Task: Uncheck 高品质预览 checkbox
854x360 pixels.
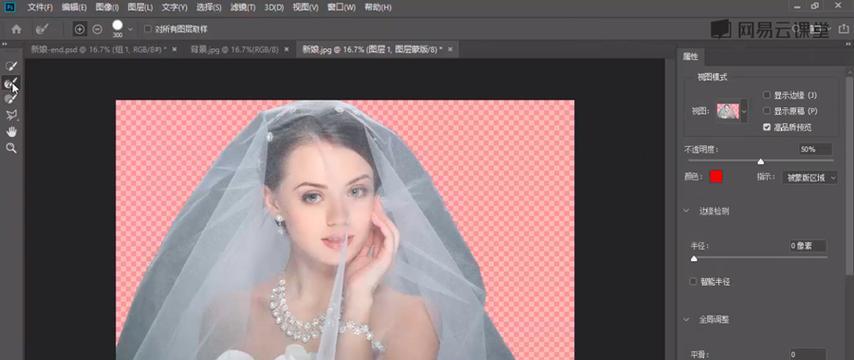Action: 767,127
